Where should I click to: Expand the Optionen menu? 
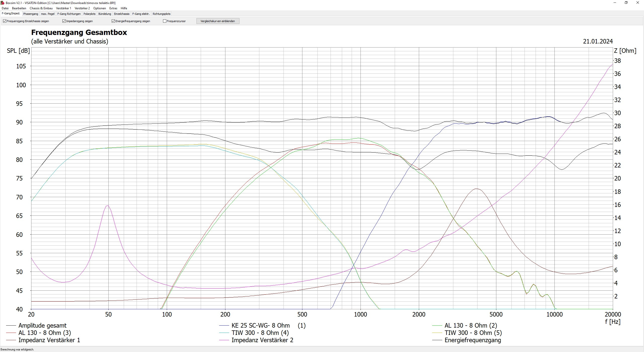99,8
